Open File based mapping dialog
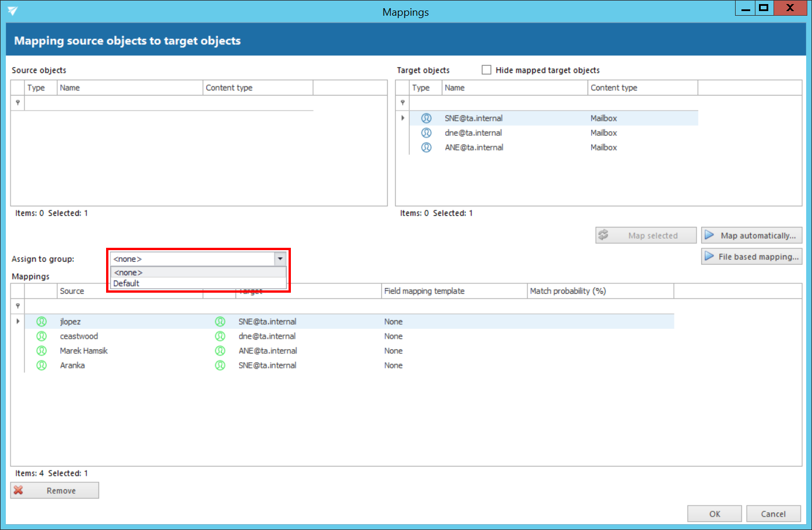Viewport: 812px width, 530px height. tap(751, 257)
